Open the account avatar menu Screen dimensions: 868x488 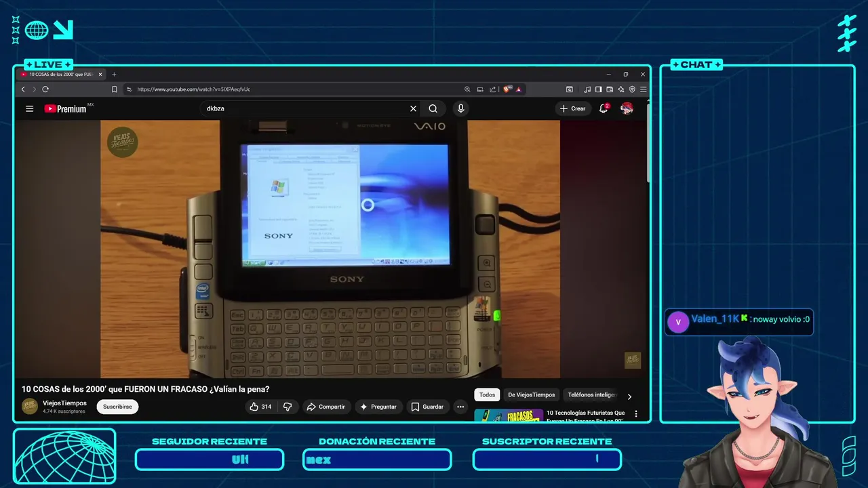[x=627, y=108]
